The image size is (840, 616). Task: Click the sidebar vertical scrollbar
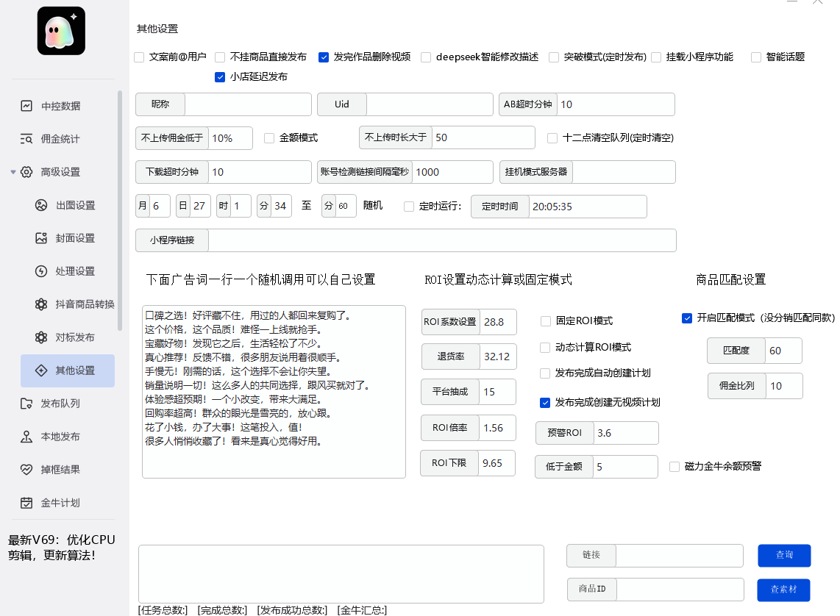[x=120, y=210]
